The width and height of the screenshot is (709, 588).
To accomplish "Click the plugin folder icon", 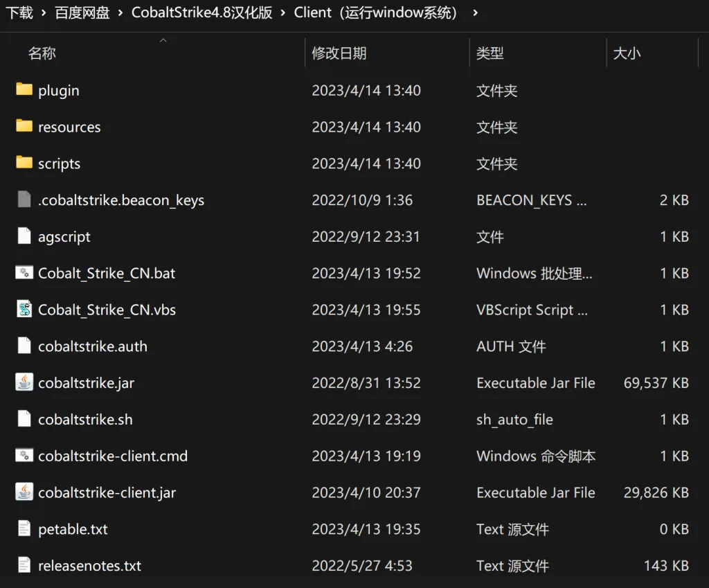I will tap(24, 89).
